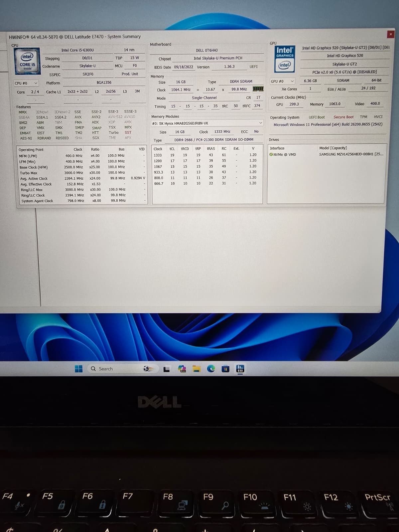Click the 15 W TDP value

(x=134, y=58)
